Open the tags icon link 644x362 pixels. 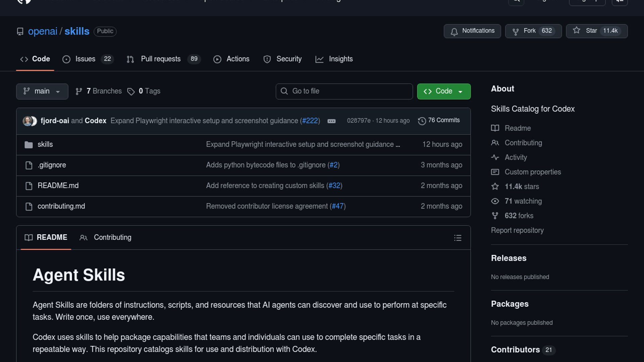(131, 92)
